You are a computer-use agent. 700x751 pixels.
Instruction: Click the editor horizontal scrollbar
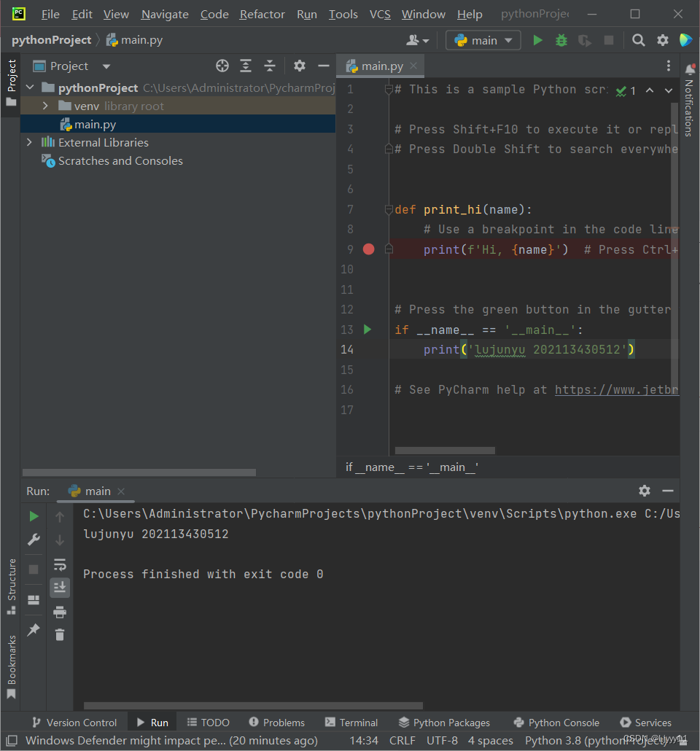[x=445, y=450]
